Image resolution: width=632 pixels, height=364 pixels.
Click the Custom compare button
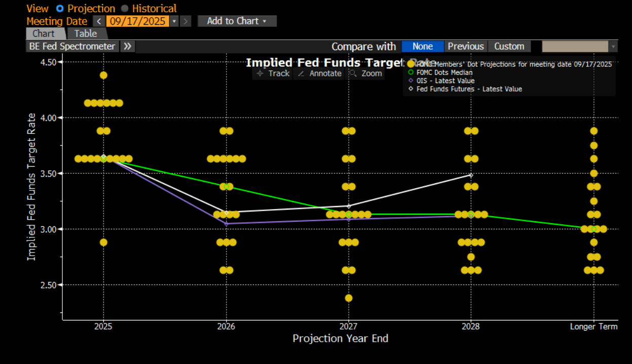tap(509, 47)
